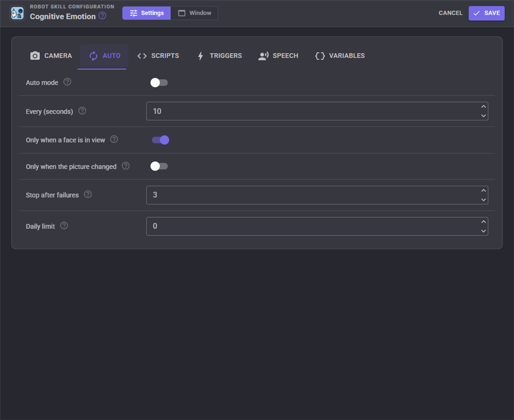Switch to the Window view button
Image resolution: width=514 pixels, height=420 pixels.
click(194, 13)
